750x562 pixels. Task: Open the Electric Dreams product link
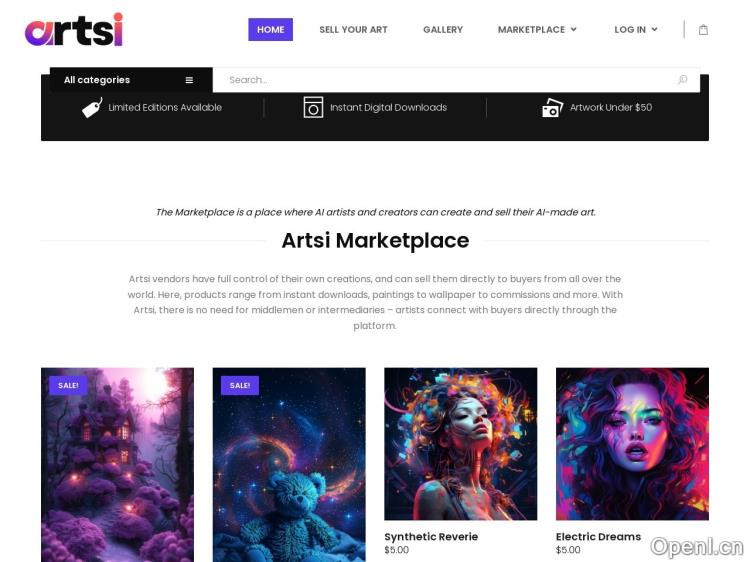click(x=598, y=537)
